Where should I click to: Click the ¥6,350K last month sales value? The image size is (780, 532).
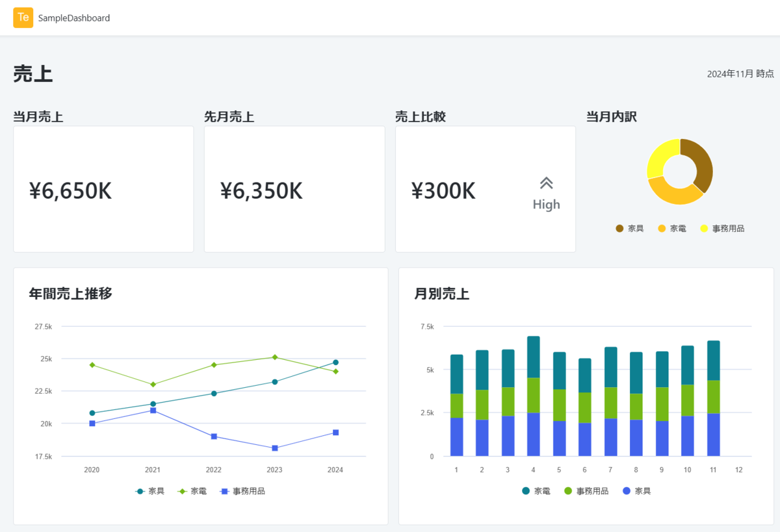(262, 191)
